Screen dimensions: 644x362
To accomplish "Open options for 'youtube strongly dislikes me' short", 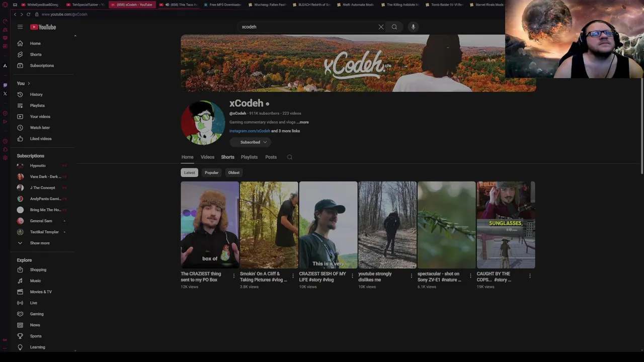I will pos(411,276).
